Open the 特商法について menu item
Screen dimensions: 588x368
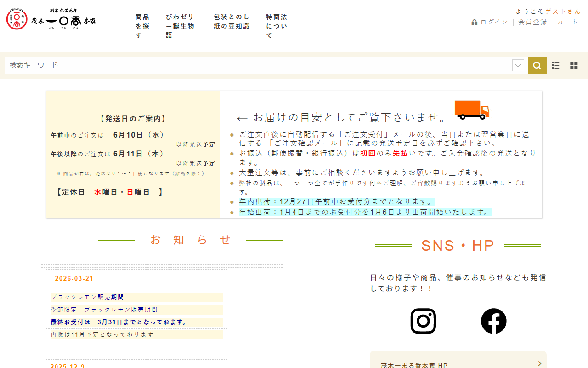click(277, 26)
